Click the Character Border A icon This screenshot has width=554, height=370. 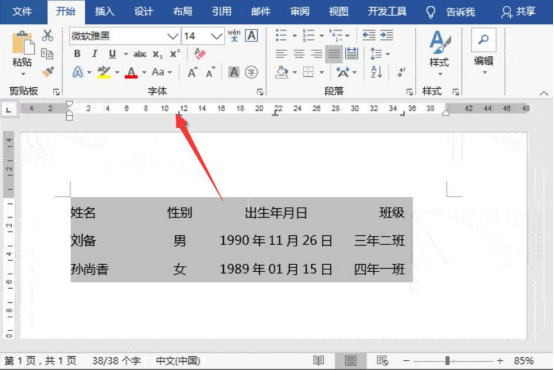click(252, 36)
